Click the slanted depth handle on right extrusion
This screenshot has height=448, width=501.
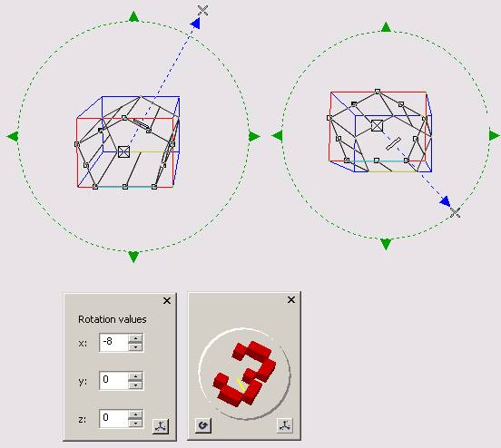coord(393,143)
